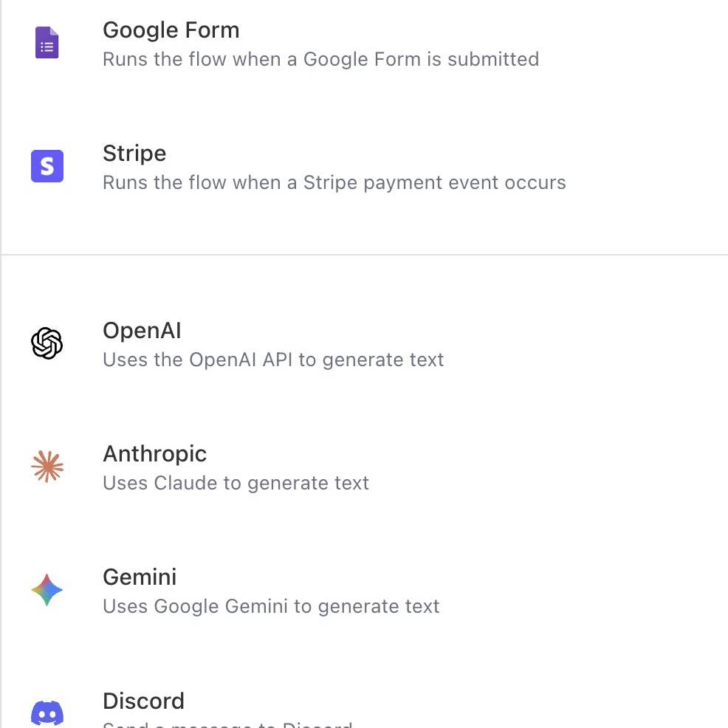Click the purple Google Form icon
728x728 pixels.
47,43
